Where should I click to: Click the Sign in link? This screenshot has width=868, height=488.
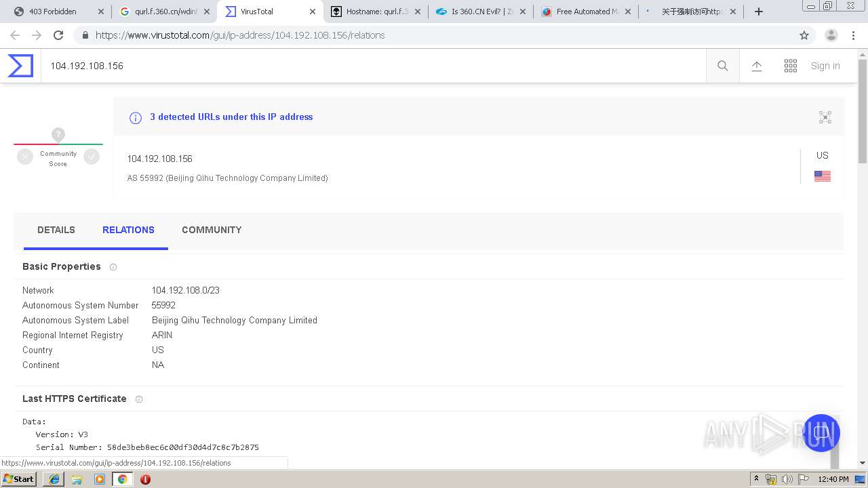point(825,66)
